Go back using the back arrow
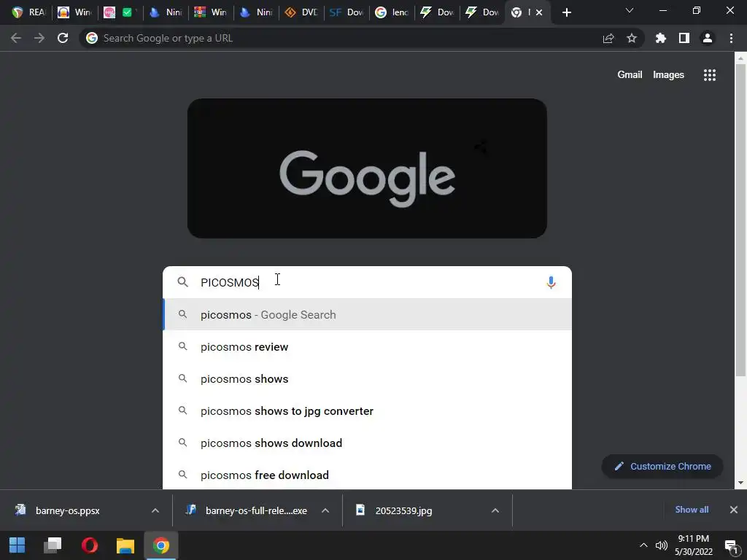 (16, 38)
